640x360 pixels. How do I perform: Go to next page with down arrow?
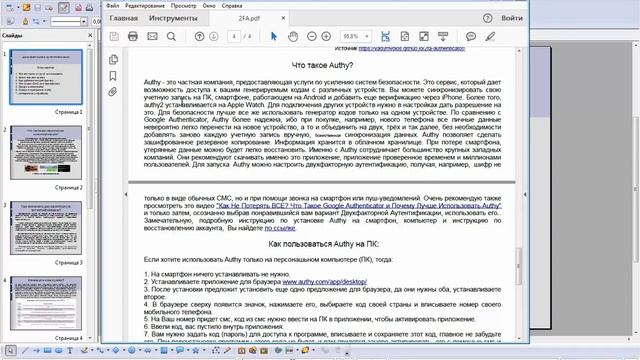[213, 36]
